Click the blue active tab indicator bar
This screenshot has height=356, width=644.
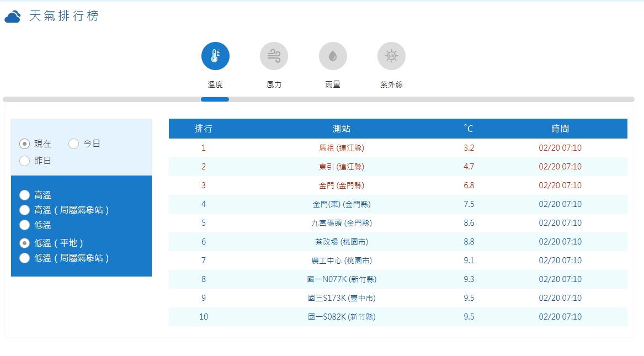(x=215, y=99)
